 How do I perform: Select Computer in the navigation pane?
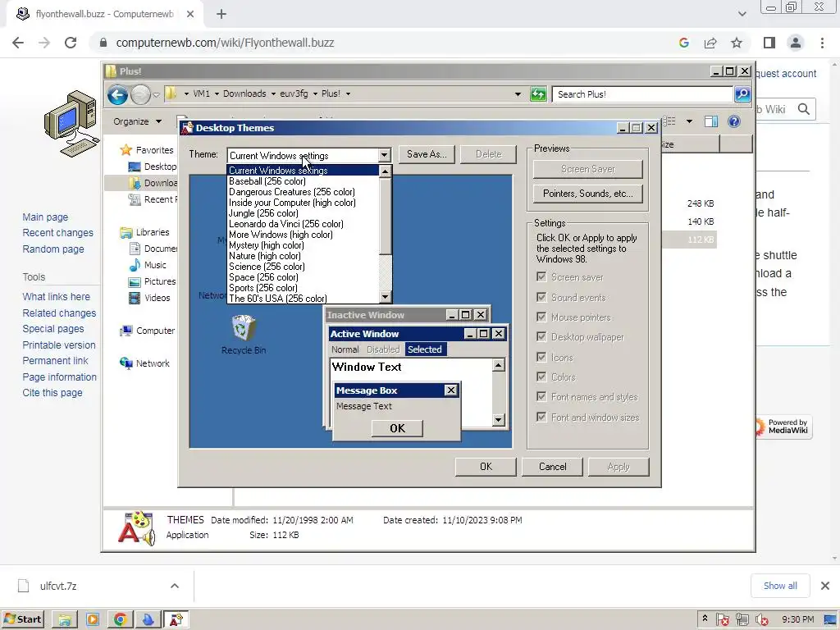coord(148,331)
